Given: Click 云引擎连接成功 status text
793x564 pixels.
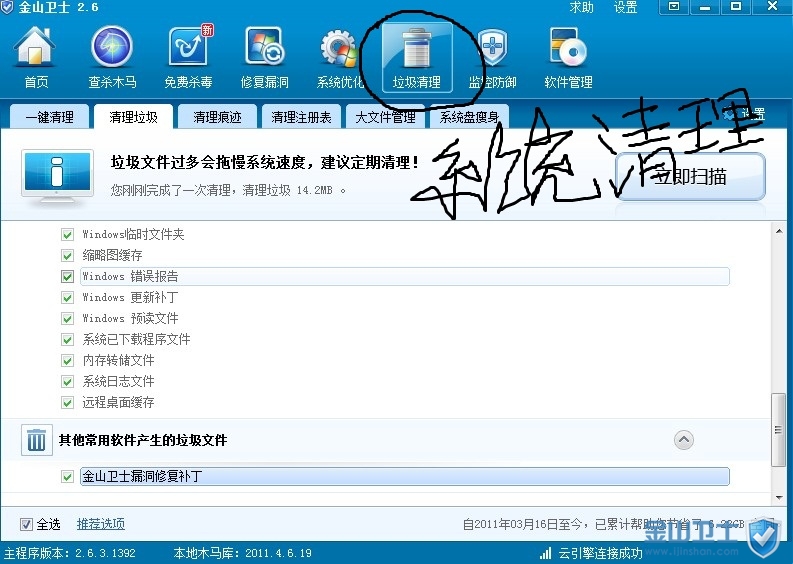Looking at the screenshot, I should (x=600, y=553).
